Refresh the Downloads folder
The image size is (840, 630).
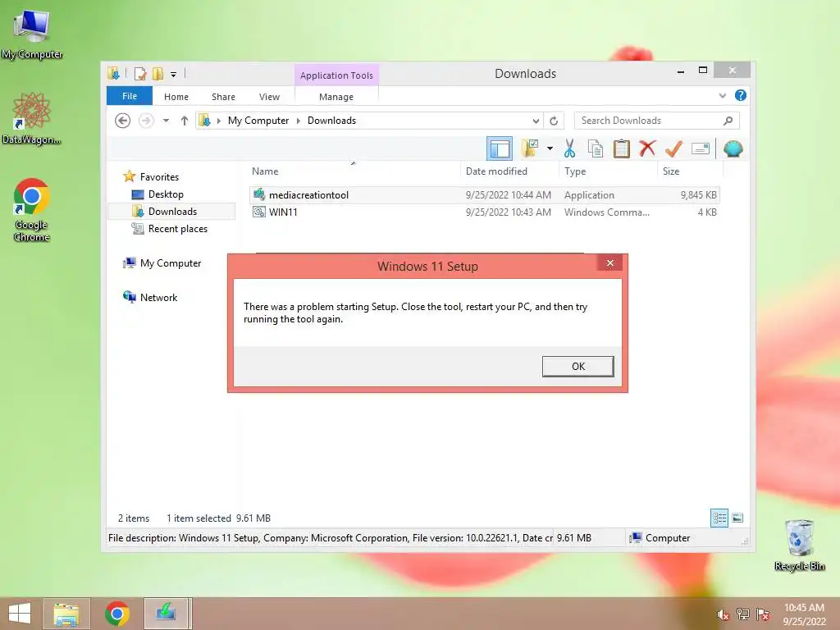554,121
